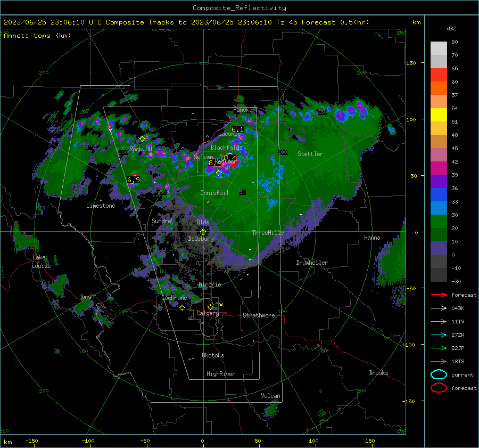Click the Hanna city label
479x448 pixels.
point(372,238)
